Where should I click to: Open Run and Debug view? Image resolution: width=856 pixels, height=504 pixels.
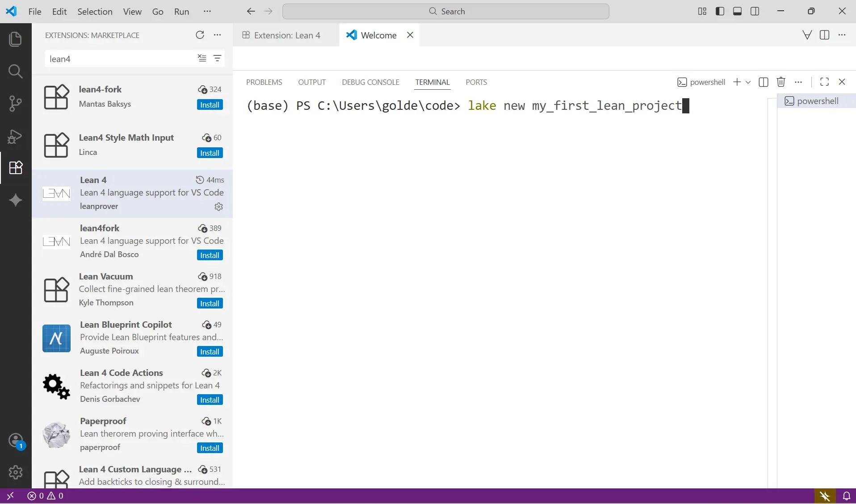click(x=15, y=136)
